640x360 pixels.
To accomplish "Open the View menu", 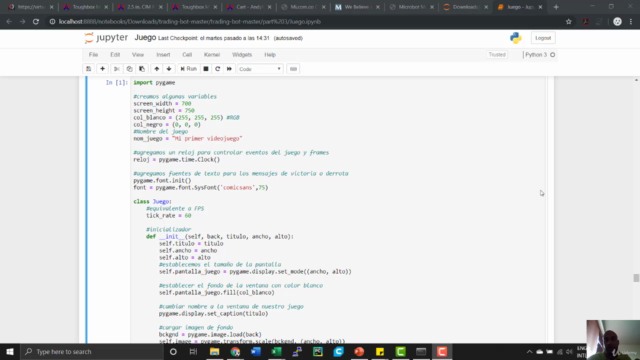I will click(138, 55).
